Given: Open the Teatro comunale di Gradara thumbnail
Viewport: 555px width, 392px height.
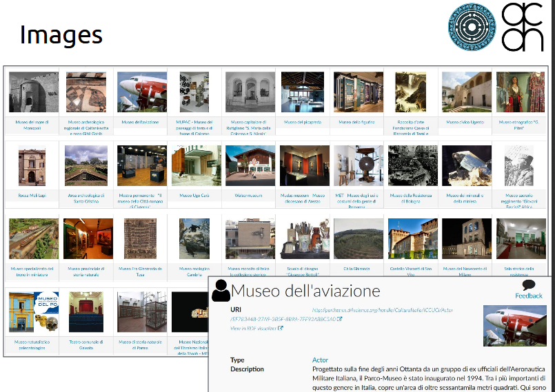Looking at the screenshot, I should click(86, 311).
